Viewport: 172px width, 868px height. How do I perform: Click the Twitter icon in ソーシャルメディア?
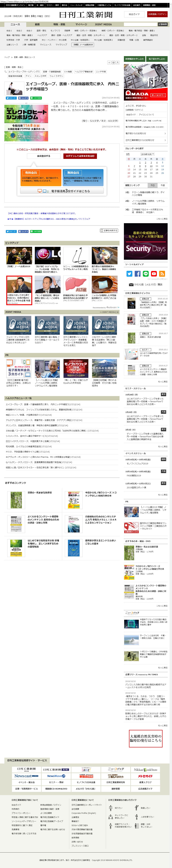(129, 274)
